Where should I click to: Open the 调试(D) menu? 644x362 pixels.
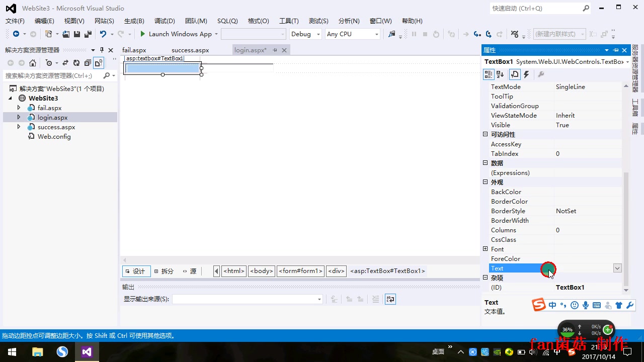165,21
